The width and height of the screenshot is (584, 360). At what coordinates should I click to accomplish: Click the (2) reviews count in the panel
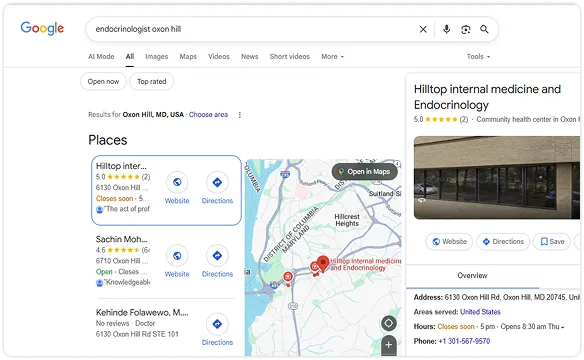coord(464,120)
